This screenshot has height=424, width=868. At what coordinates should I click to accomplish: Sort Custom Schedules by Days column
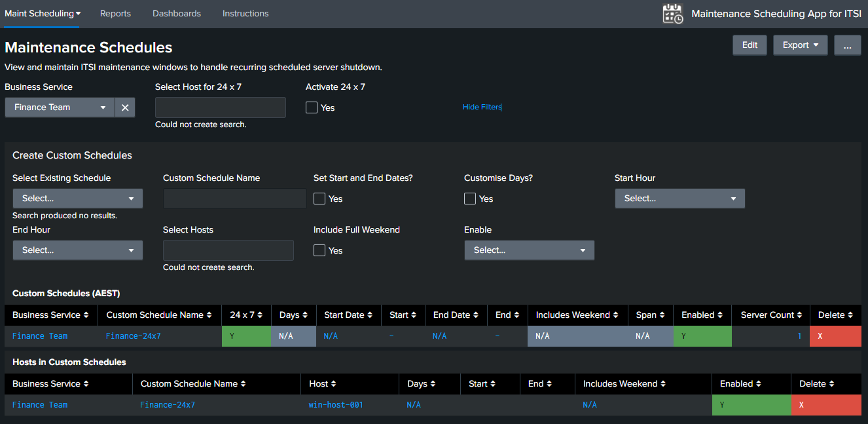293,315
